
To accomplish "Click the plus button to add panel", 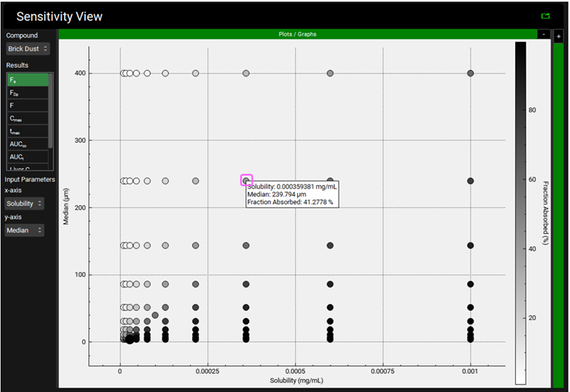I will pyautogui.click(x=559, y=36).
